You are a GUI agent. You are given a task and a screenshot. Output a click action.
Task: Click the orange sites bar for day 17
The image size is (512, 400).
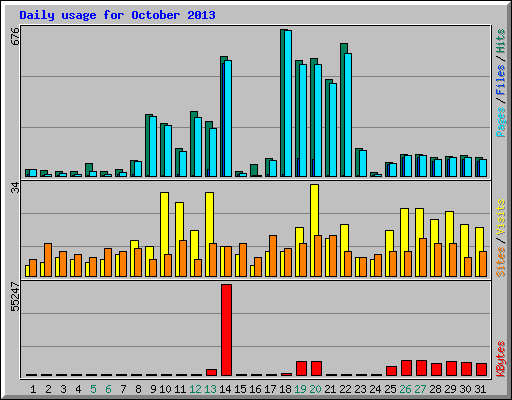pyautogui.click(x=273, y=256)
